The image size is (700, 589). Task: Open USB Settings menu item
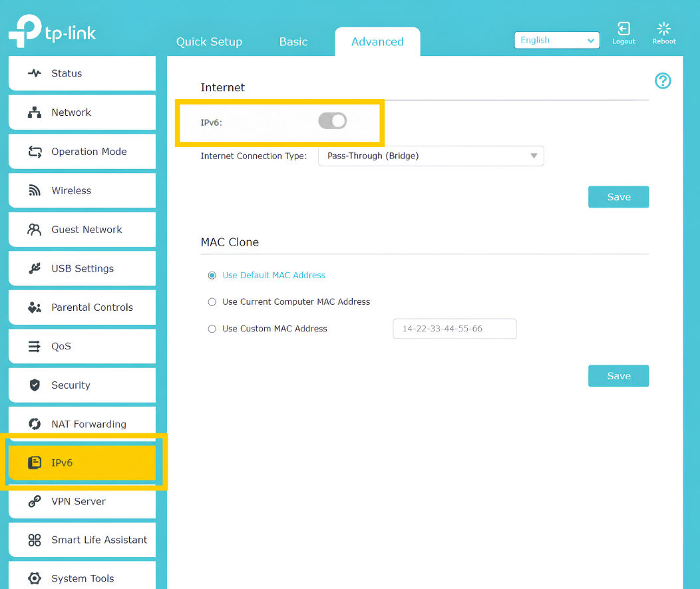[82, 268]
